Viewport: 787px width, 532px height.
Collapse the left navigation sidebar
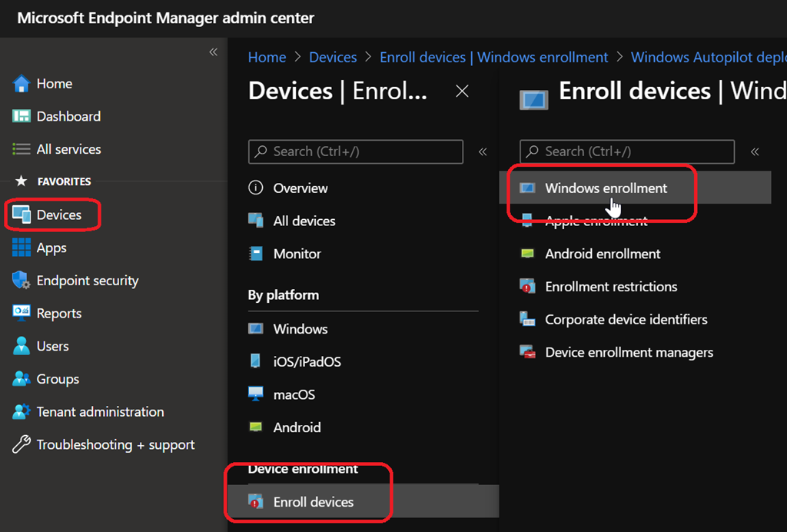tap(213, 52)
